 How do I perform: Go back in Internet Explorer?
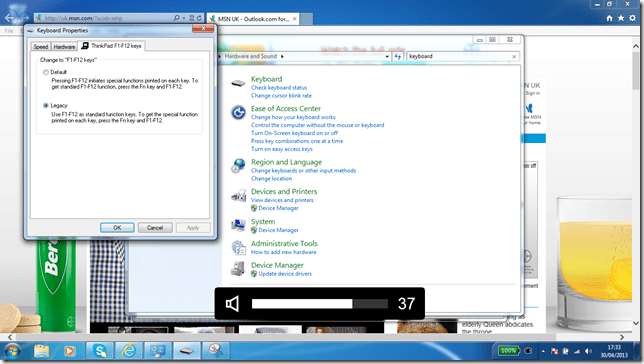pyautogui.click(x=10, y=17)
